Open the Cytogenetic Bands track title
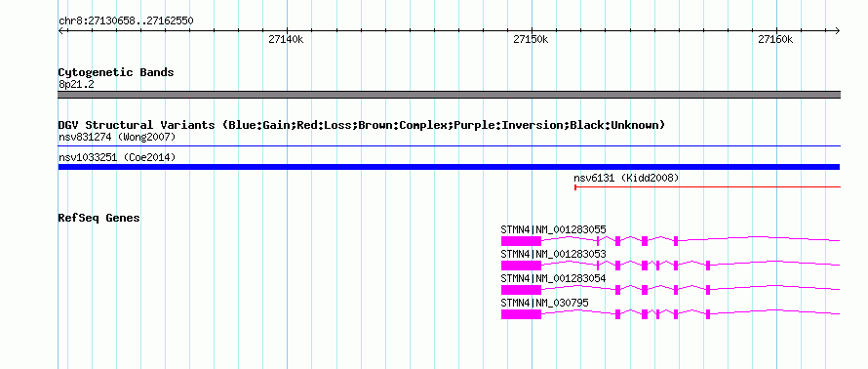Image resolution: width=868 pixels, height=369 pixels. [x=116, y=72]
